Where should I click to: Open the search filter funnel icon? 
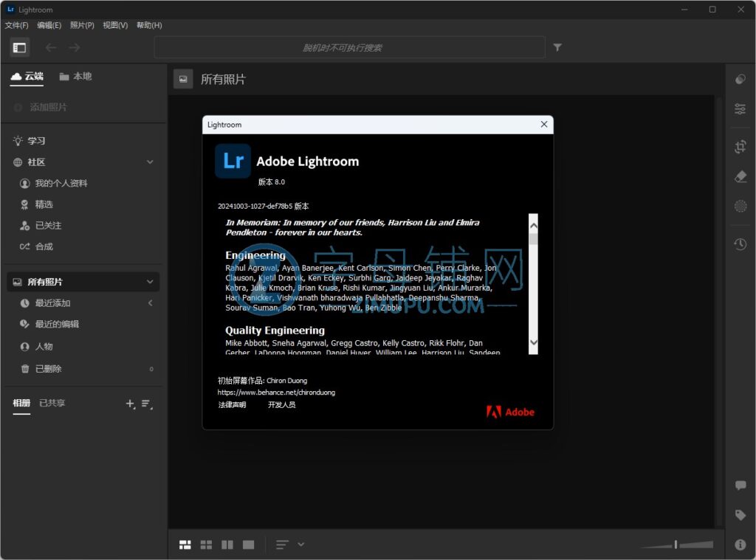click(557, 47)
